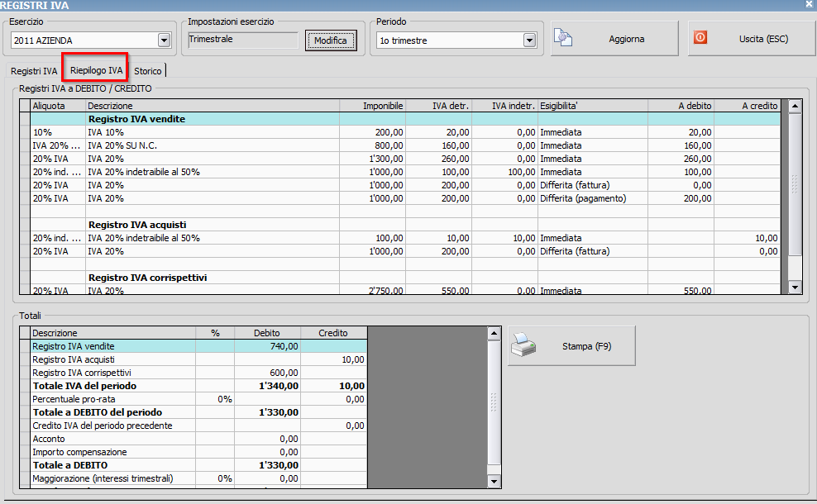Select the Esercizio combo box 2011 AZIENDA
The width and height of the screenshot is (817, 504).
tap(91, 40)
